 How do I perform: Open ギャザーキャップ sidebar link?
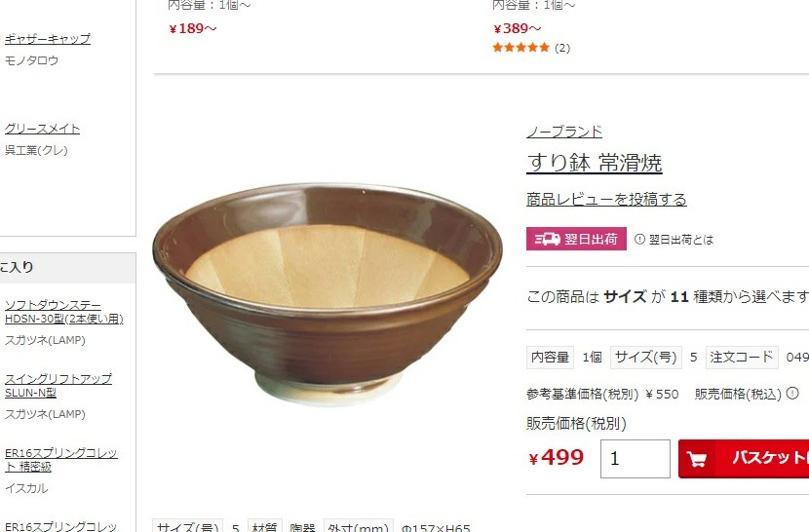point(48,39)
